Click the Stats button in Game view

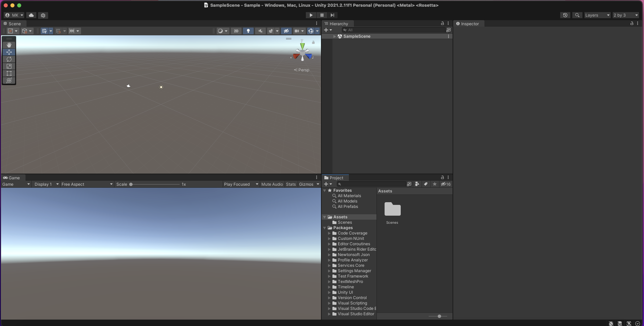point(291,184)
